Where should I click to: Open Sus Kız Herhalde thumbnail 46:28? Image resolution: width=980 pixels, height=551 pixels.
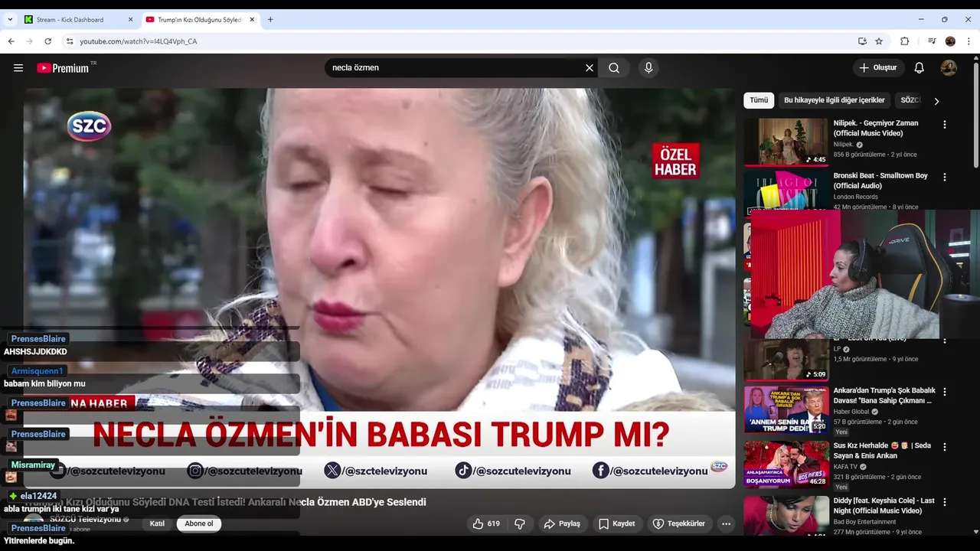click(786, 464)
